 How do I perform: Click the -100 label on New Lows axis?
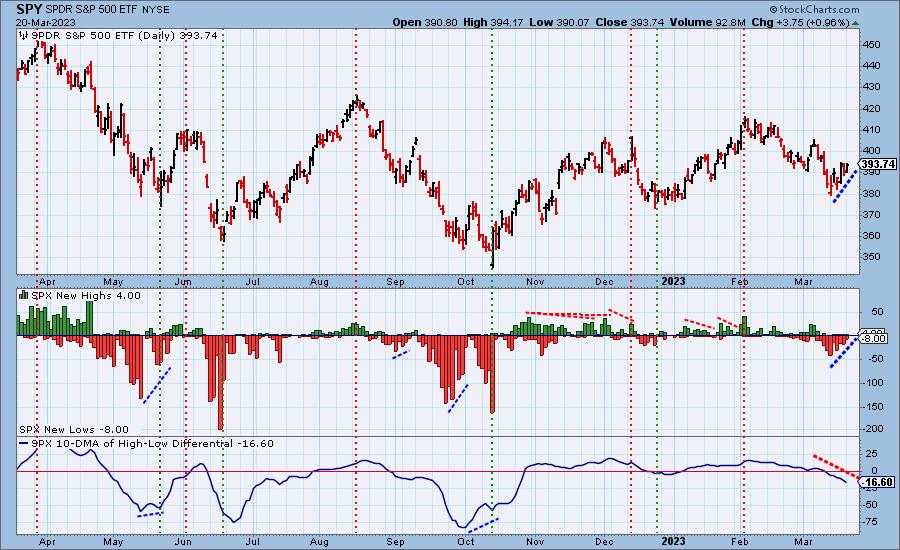coord(872,382)
